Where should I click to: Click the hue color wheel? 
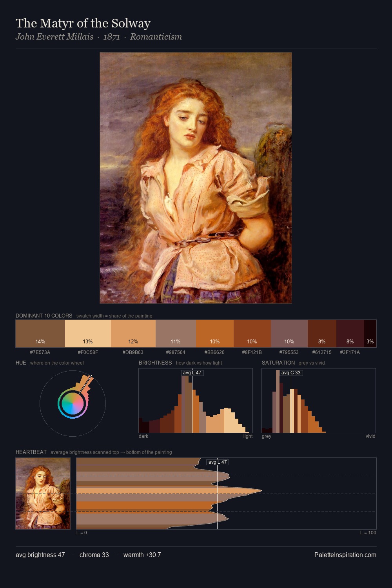tap(73, 403)
